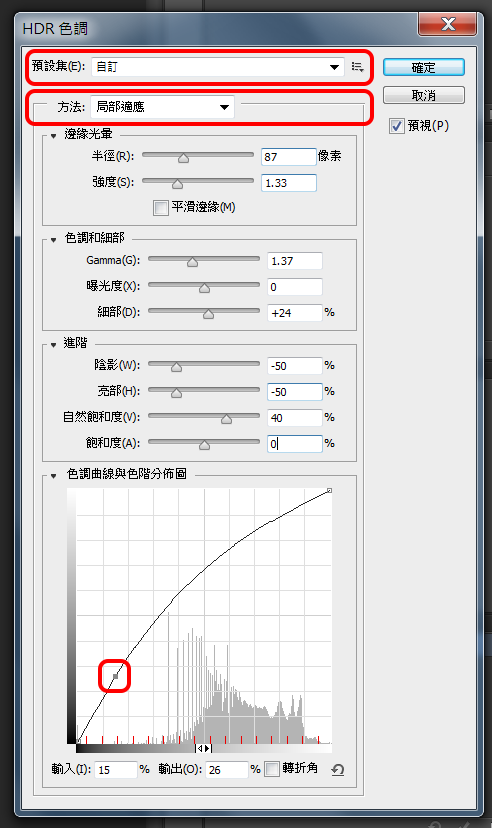This screenshot has width=492, height=828.
Task: Reset the tone curve with the undo icon
Action: pos(338,770)
